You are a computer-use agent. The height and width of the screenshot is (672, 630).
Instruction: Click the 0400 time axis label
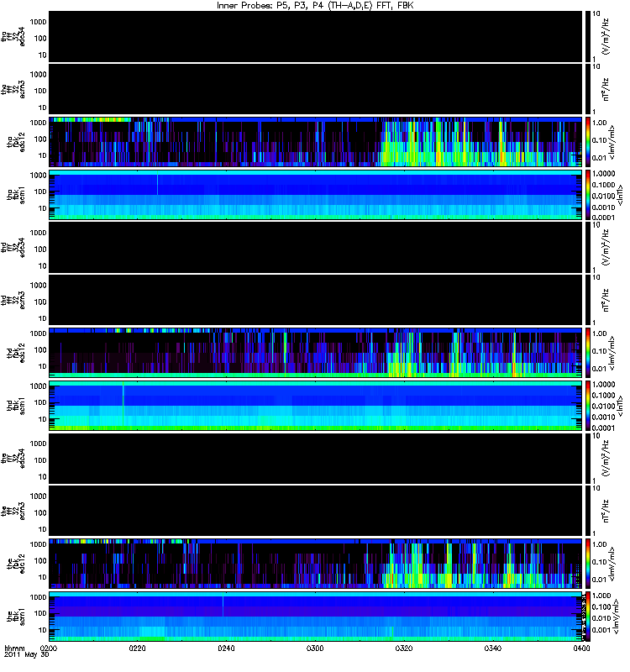pos(581,648)
